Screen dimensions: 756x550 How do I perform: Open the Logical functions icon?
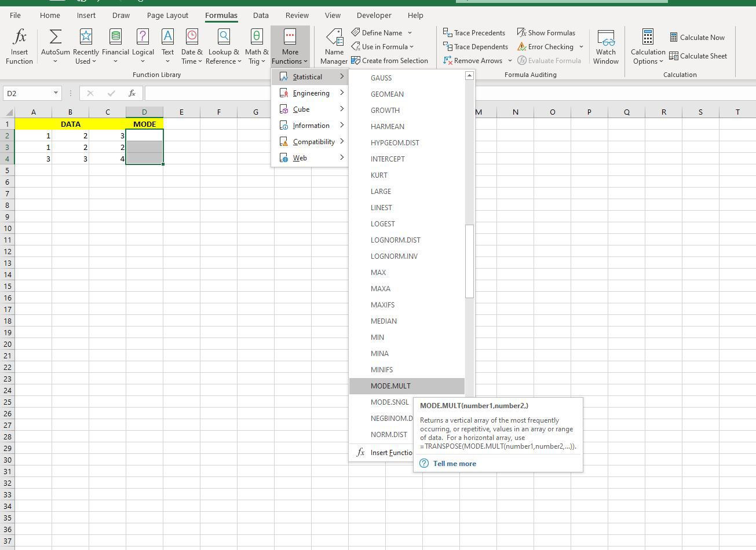[143, 37]
